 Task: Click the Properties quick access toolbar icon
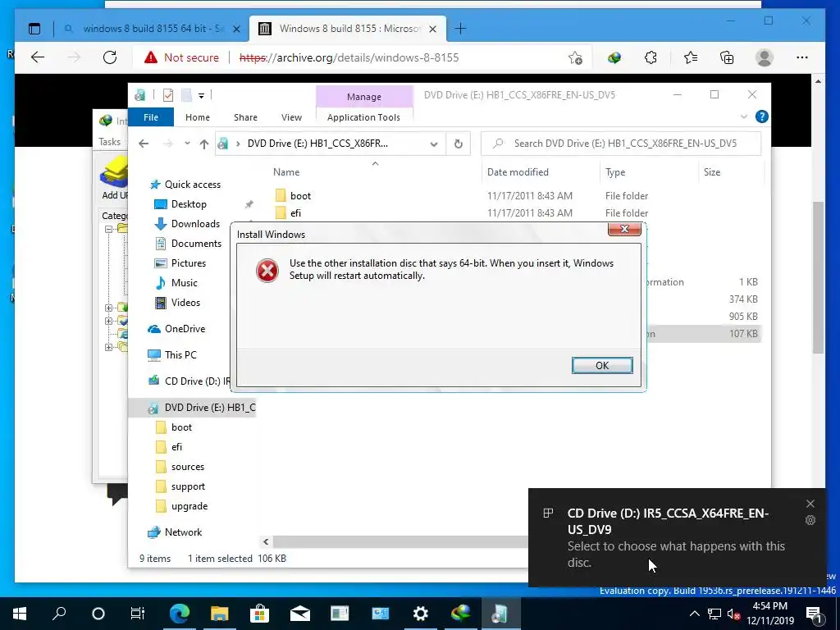(168, 95)
